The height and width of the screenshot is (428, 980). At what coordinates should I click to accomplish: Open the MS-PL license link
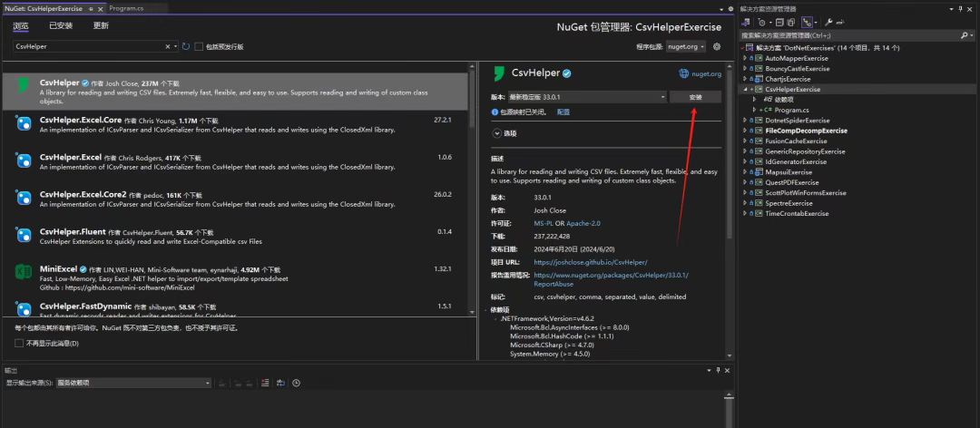(x=544, y=223)
